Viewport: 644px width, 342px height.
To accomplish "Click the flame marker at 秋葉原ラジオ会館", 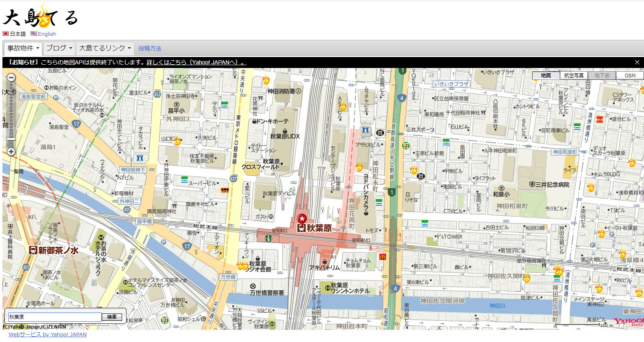I will pyautogui.click(x=242, y=265).
